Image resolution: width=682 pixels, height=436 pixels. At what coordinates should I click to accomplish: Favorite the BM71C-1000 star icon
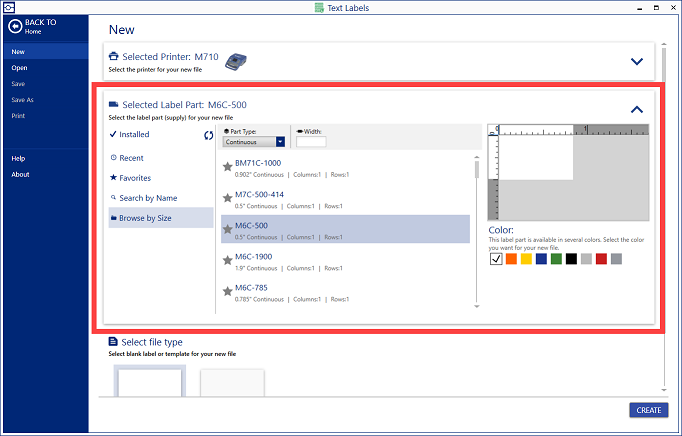(228, 168)
